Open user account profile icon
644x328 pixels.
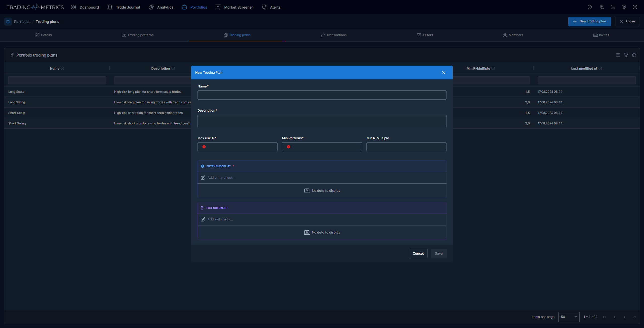[624, 7]
